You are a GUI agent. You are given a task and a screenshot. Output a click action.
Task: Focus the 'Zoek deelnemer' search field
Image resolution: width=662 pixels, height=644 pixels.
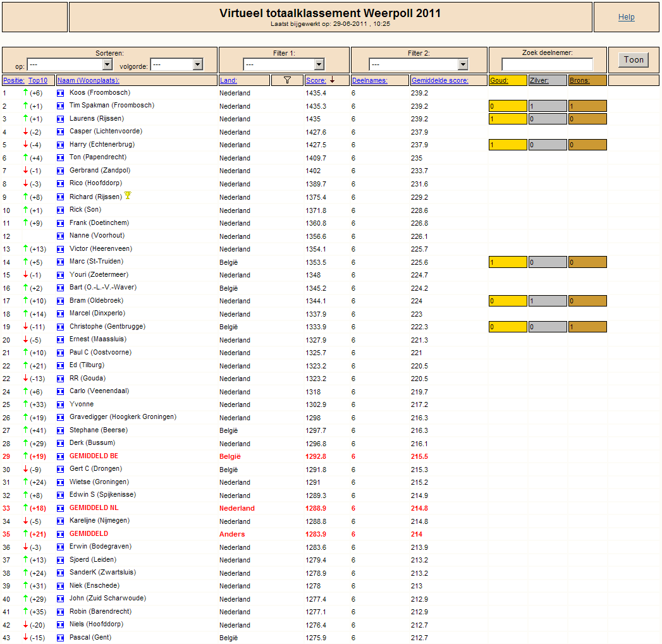coord(548,64)
